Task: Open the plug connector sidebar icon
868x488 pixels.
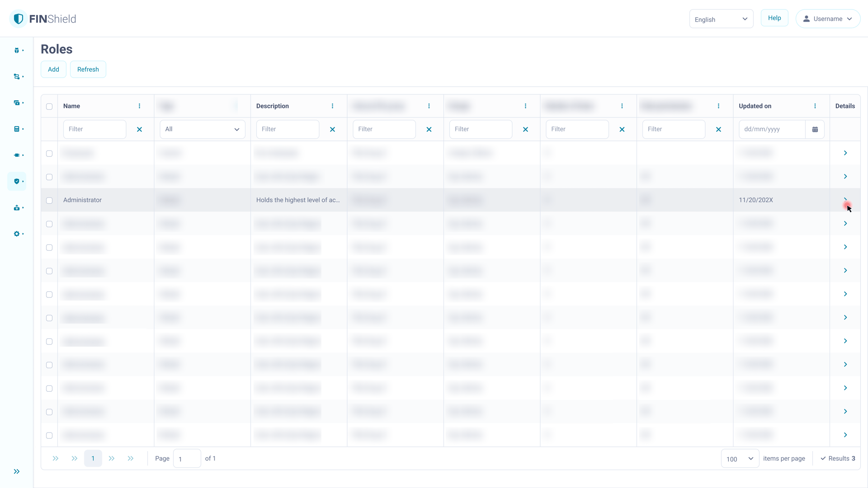Action: click(17, 155)
